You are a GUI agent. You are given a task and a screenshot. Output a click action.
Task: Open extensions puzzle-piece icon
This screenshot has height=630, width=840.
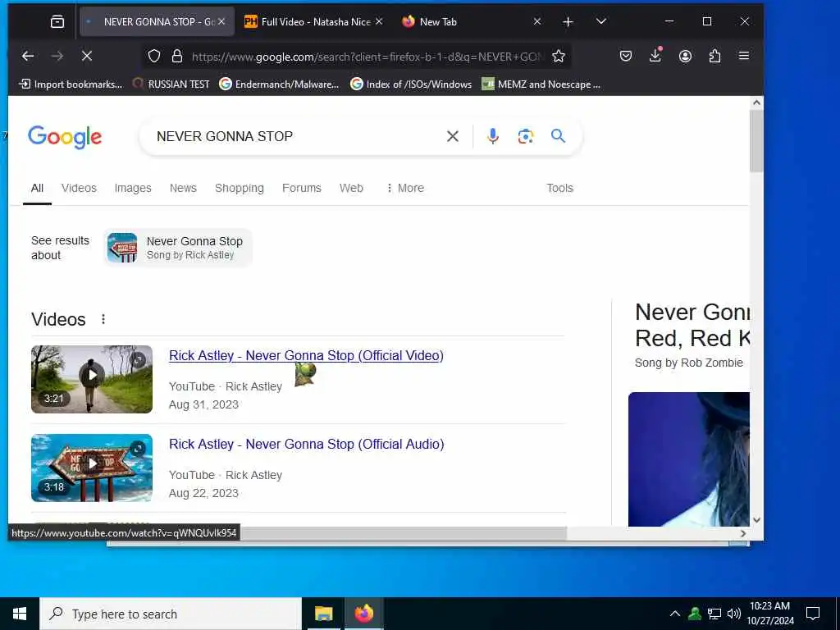(714, 56)
